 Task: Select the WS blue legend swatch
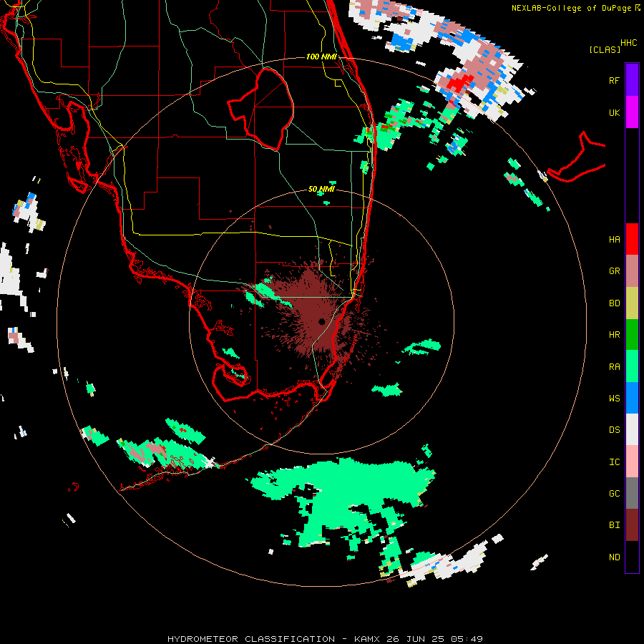click(x=632, y=398)
